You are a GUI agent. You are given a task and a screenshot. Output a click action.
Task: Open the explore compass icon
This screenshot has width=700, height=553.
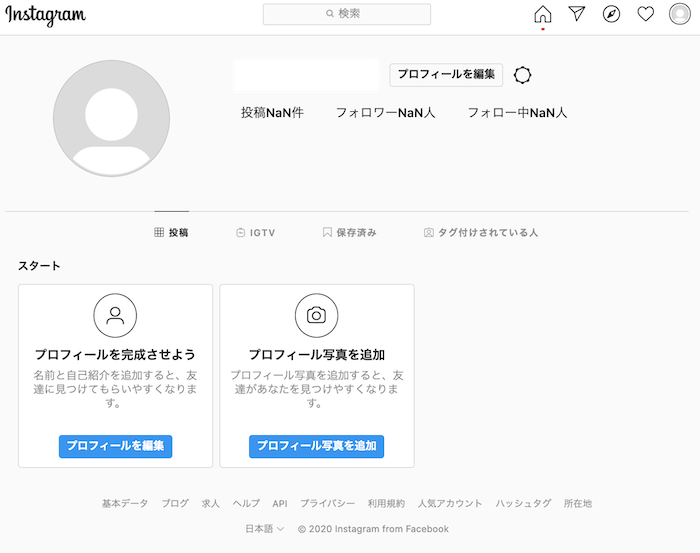[611, 14]
